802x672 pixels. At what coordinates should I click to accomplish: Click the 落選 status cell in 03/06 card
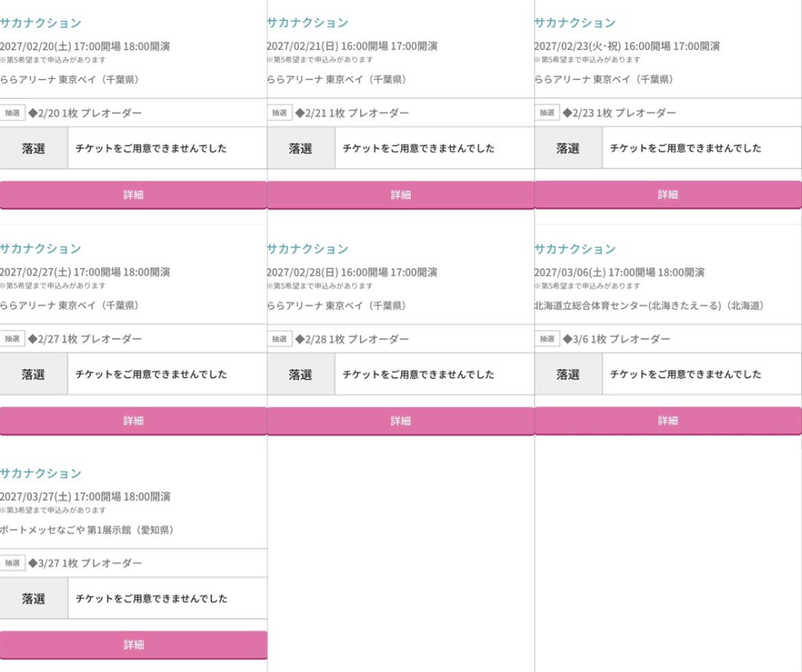[568, 374]
